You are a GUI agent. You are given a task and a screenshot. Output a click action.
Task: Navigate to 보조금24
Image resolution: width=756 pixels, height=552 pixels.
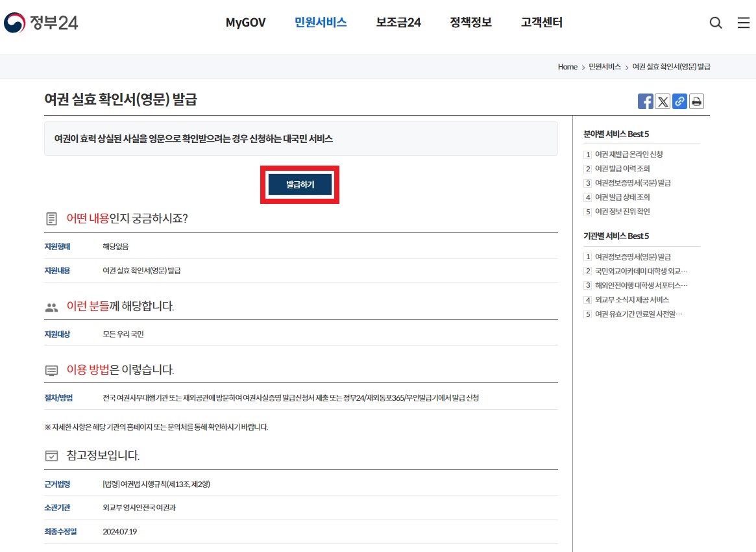[x=398, y=22]
